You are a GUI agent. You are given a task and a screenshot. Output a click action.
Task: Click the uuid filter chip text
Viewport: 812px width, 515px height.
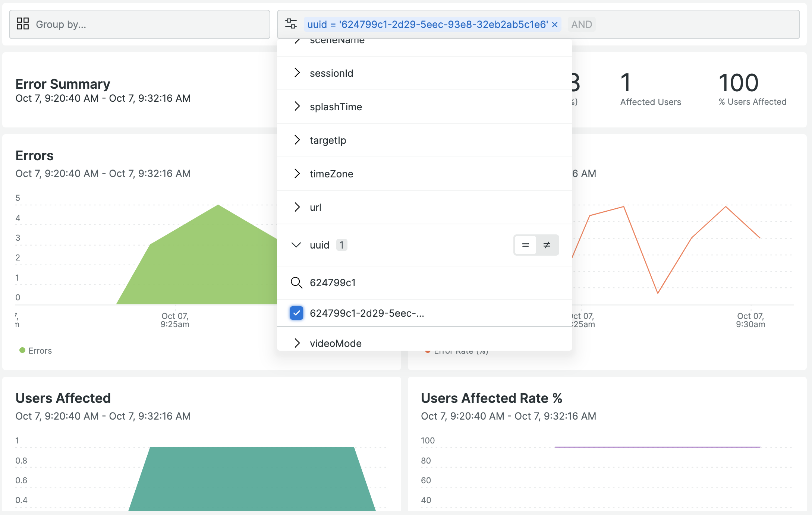pos(427,25)
